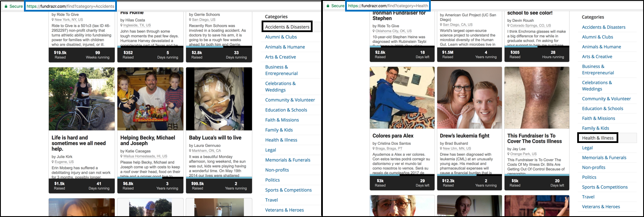Open the Colores para Alex campaign
Image resolution: width=644 pixels, height=217 pixels.
tap(393, 136)
